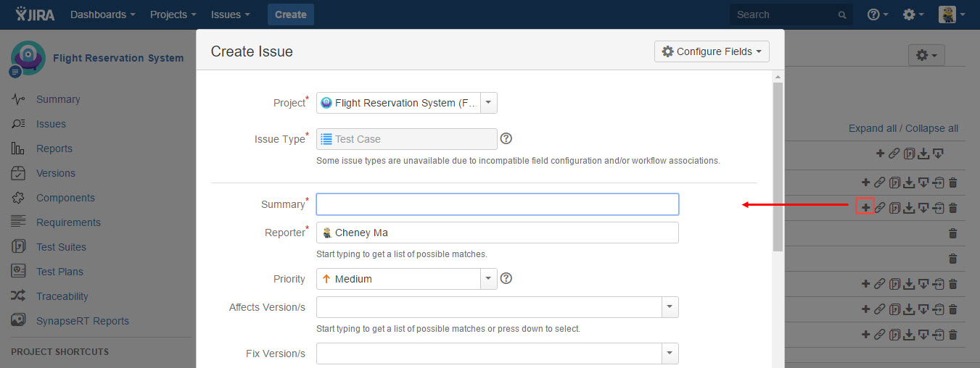
Task: Click the Expand all link
Action: click(x=872, y=128)
